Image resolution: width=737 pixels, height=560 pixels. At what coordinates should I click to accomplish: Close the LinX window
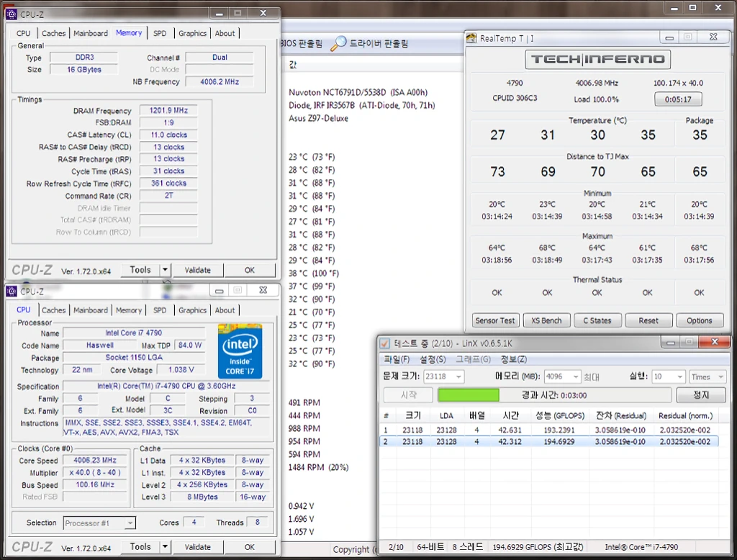[715, 342]
